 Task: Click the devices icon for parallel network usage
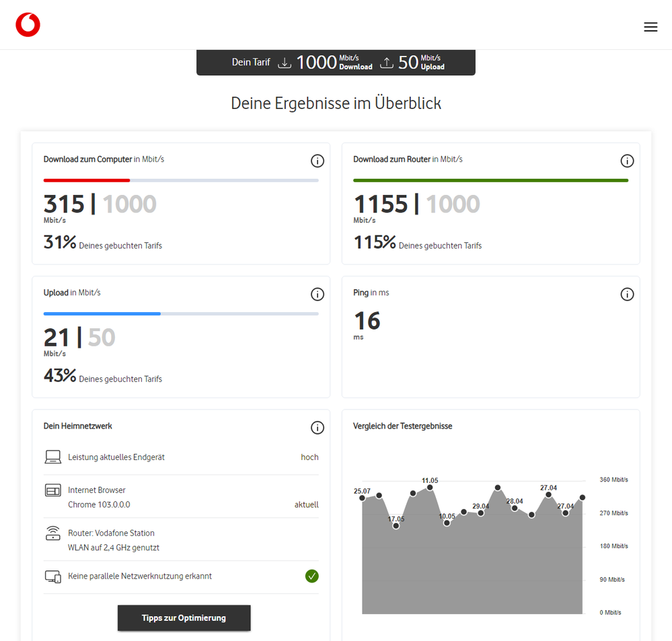(52, 576)
